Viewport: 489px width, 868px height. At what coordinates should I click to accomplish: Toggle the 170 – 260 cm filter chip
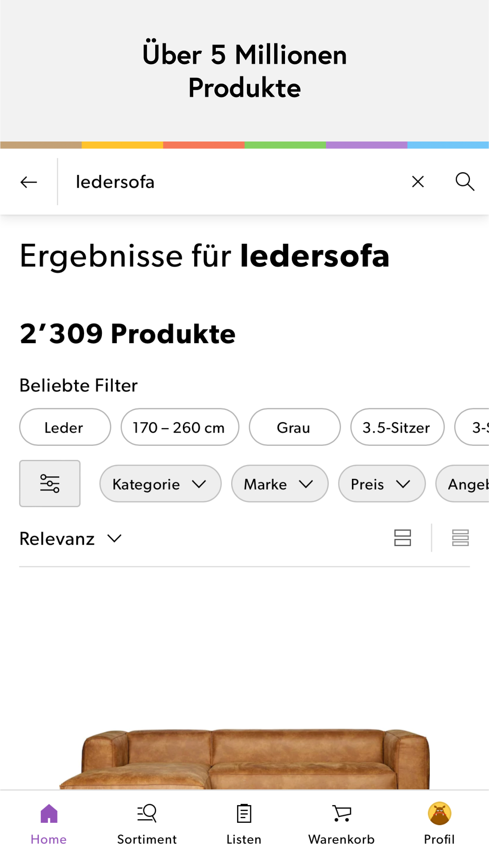(x=180, y=427)
